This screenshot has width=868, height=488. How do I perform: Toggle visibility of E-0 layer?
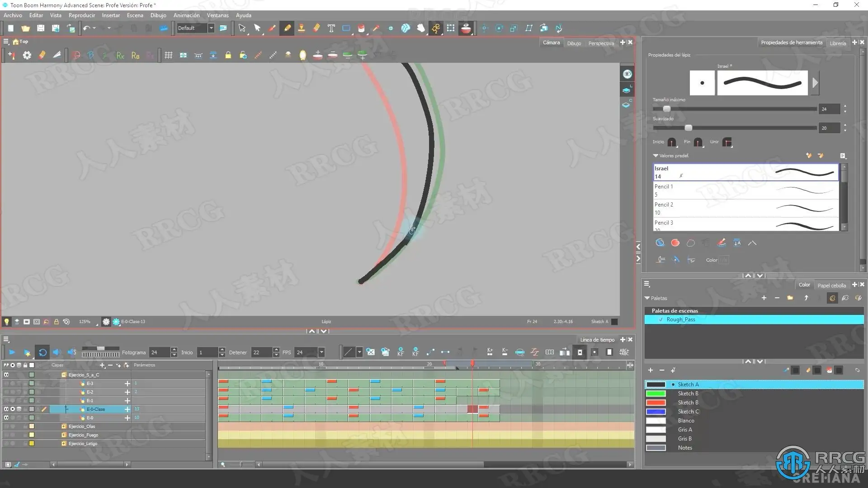6,418
